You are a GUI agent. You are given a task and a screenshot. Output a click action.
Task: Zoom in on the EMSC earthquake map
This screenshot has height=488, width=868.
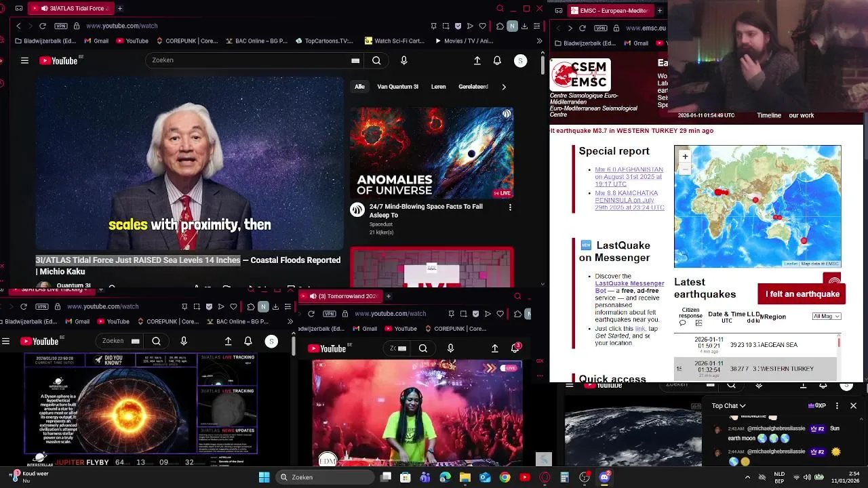point(685,157)
